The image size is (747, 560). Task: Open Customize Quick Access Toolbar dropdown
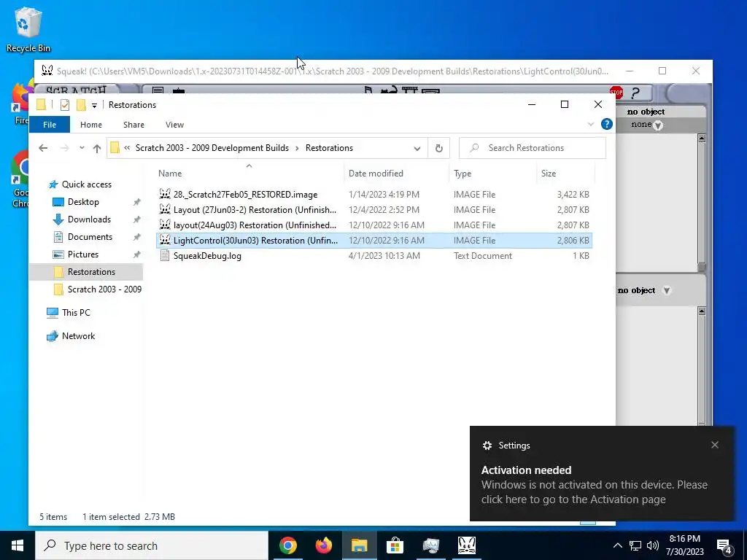(x=94, y=105)
